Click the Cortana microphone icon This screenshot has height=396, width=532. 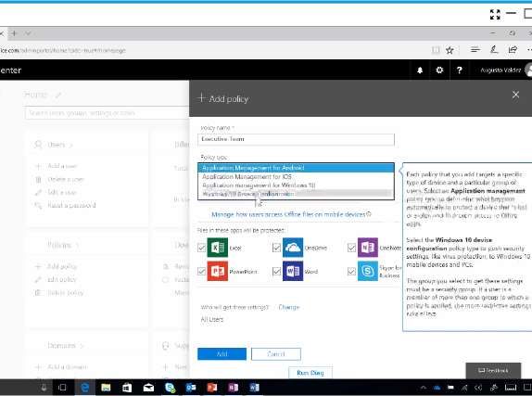[44, 387]
